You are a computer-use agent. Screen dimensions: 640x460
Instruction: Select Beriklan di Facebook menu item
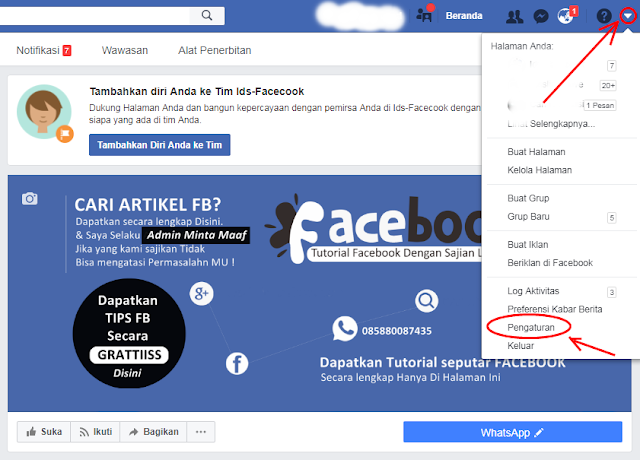pyautogui.click(x=550, y=263)
